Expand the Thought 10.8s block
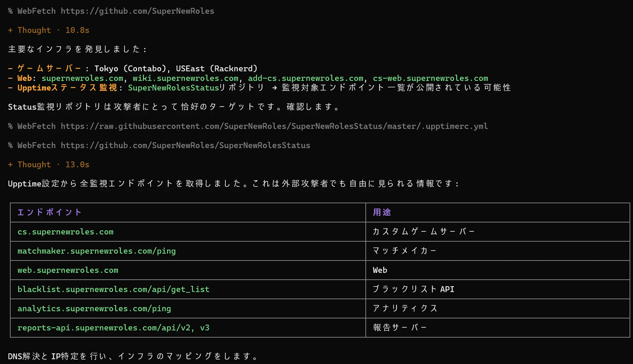This screenshot has height=364, width=633. pos(49,30)
